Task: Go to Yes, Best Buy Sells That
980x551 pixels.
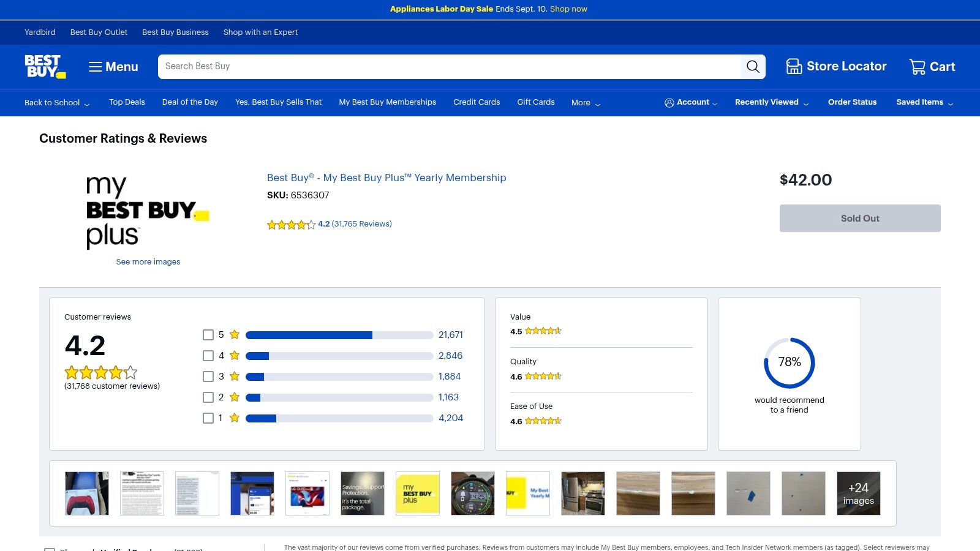Action: coord(278,102)
